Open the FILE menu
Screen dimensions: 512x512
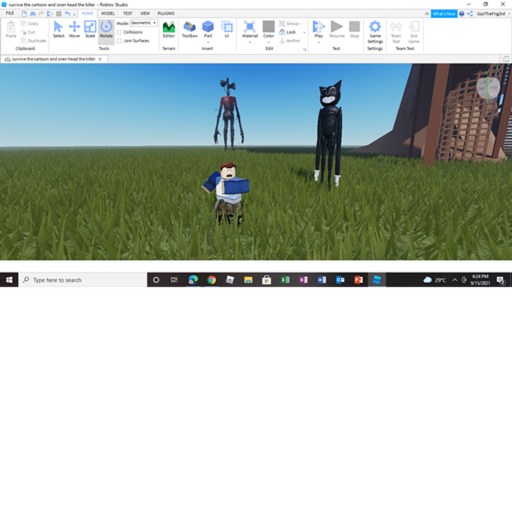point(10,13)
